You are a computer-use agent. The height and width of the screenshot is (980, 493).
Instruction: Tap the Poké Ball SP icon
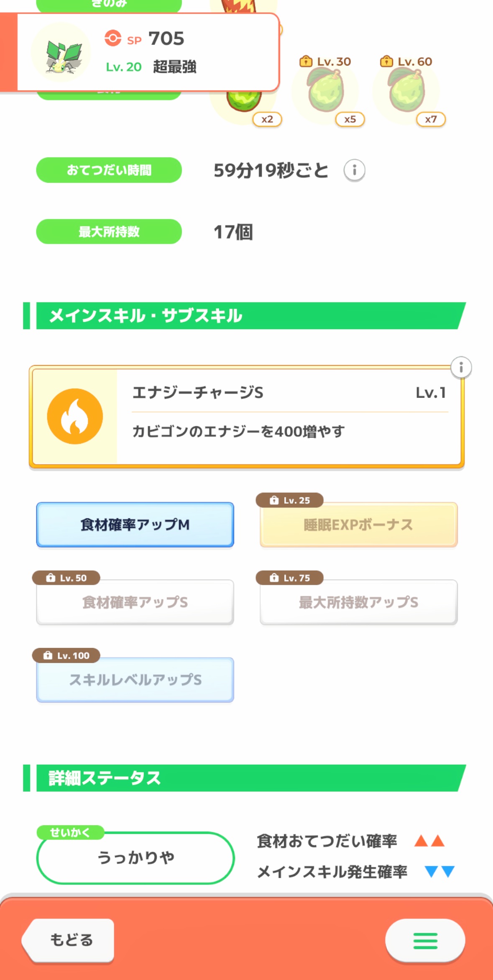point(112,38)
